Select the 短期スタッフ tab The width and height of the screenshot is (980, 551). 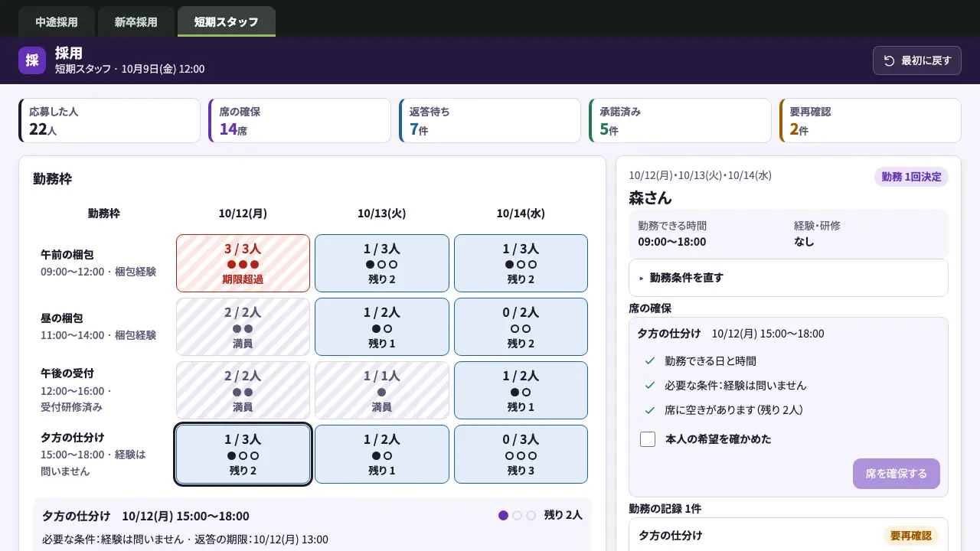click(227, 21)
